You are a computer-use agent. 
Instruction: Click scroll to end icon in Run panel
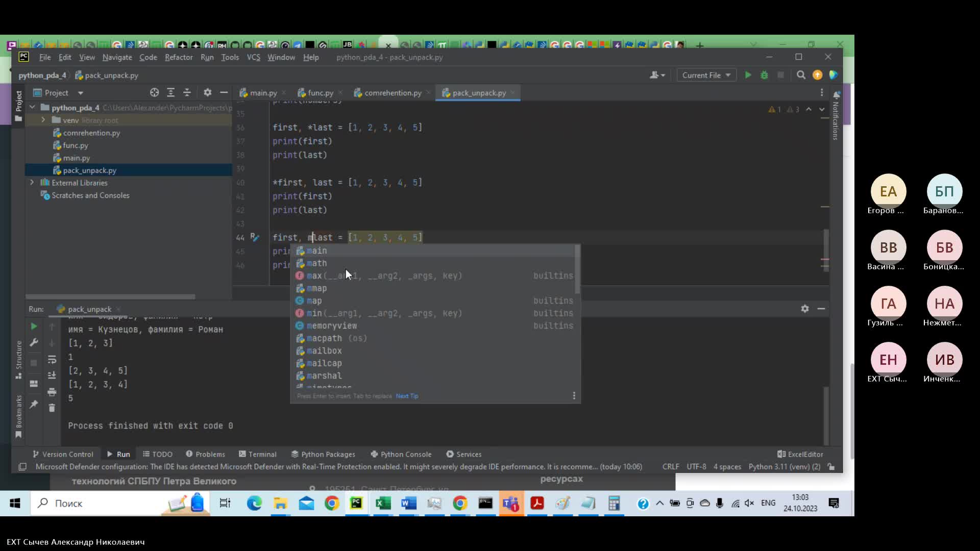tap(52, 375)
